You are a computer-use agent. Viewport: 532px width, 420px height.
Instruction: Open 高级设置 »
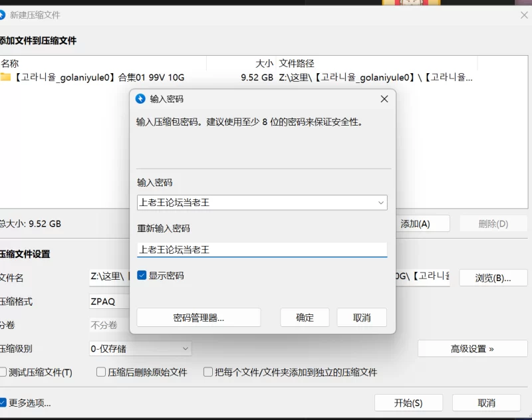[x=472, y=348]
